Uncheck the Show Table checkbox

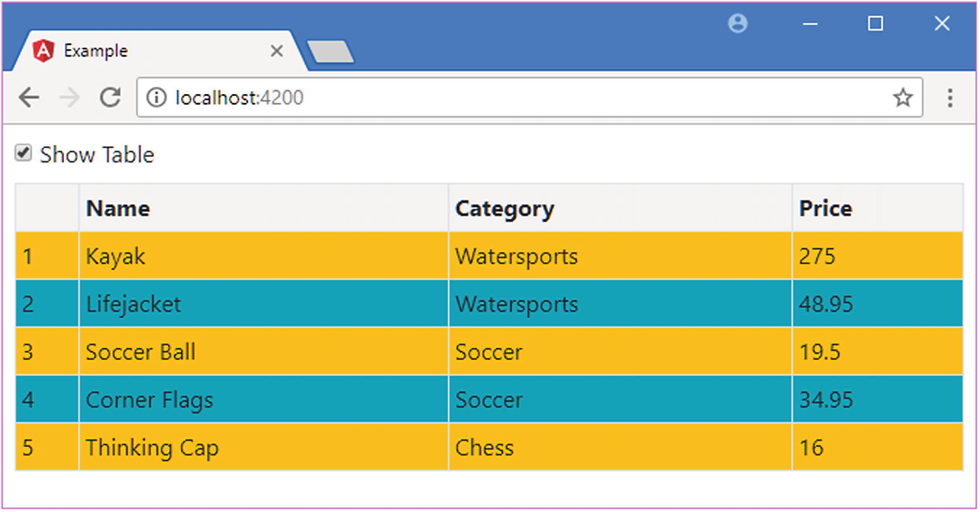click(23, 153)
